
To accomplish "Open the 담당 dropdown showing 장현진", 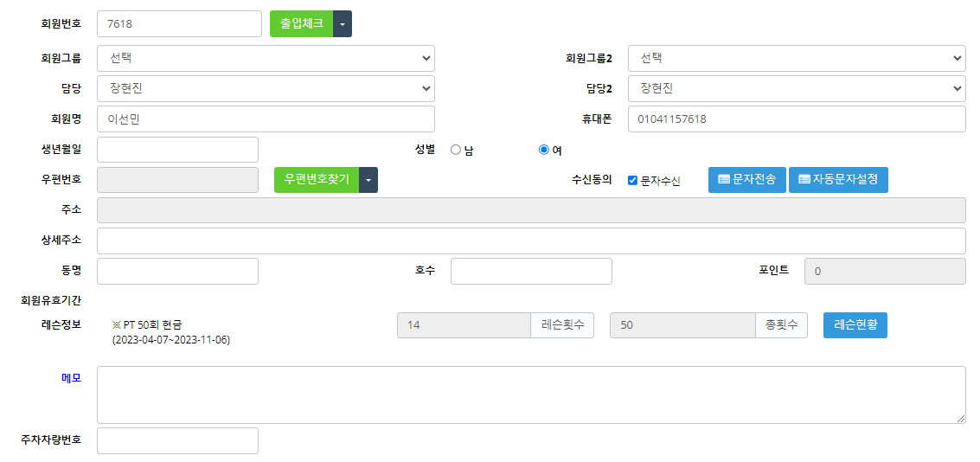I will pos(266,88).
